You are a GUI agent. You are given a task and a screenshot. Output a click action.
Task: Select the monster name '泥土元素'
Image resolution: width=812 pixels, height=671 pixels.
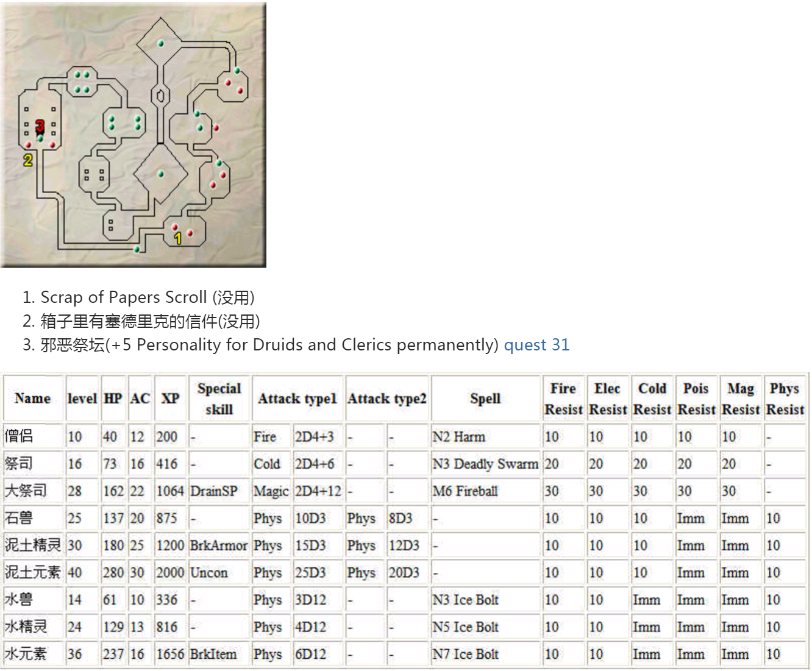coord(33,572)
